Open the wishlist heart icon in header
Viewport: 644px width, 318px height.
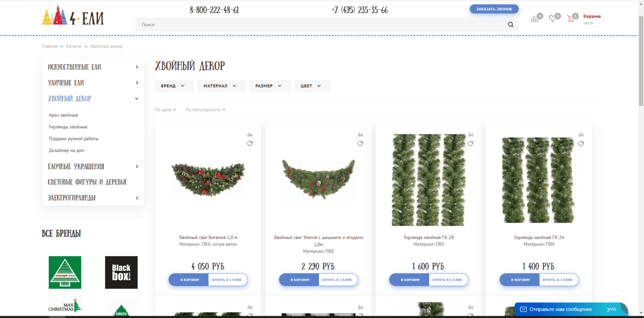click(x=552, y=19)
